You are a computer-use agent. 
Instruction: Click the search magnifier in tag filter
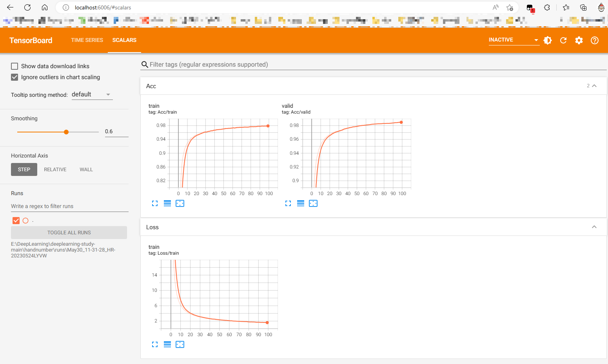point(145,65)
